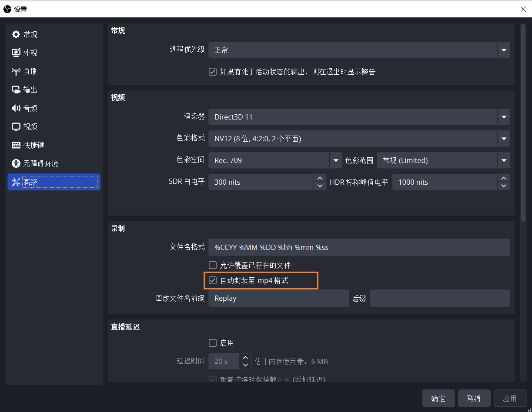
Task: Click the 输出 output icon
Action: 16,90
